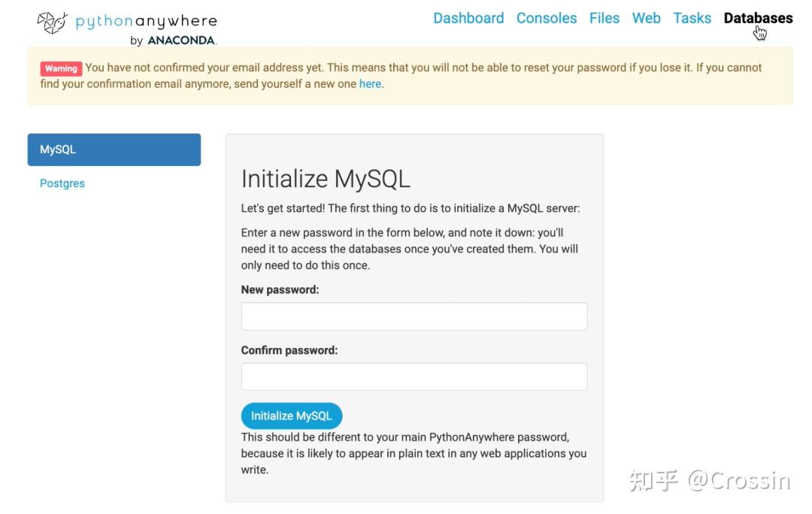Follow the "here" link to resend confirmation
Viewport: 812px width, 514px height.
tap(370, 84)
